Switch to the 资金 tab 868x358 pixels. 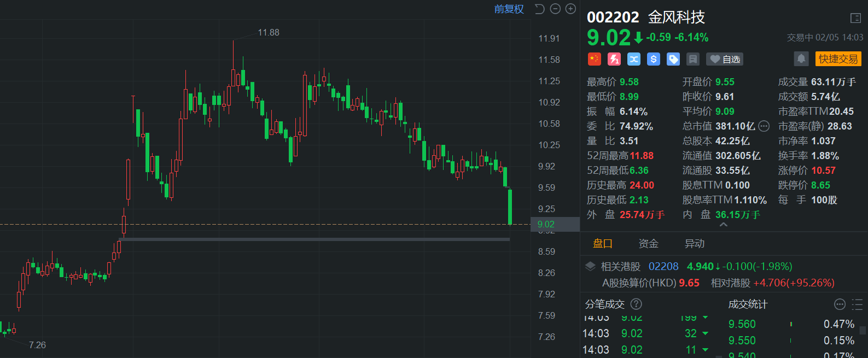[x=649, y=244]
